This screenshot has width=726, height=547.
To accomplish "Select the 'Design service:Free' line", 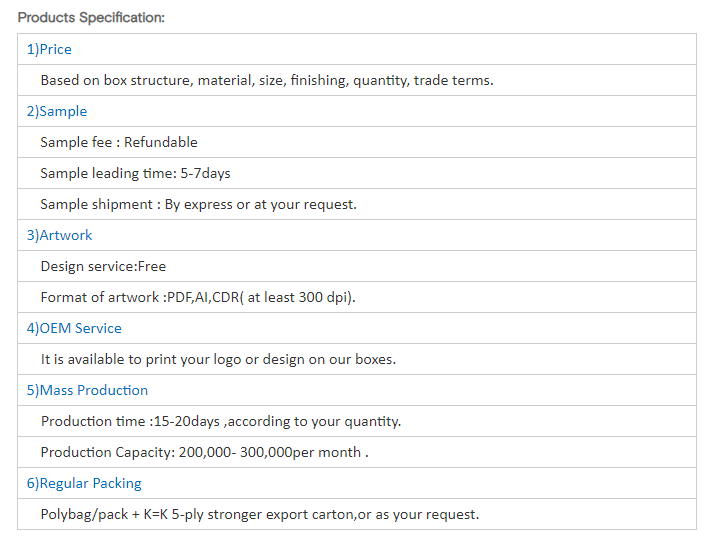I will pyautogui.click(x=103, y=266).
